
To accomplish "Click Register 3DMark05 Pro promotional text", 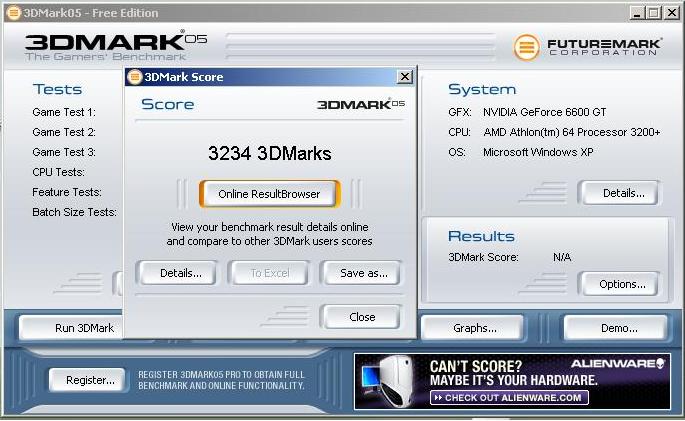I will pos(221,380).
